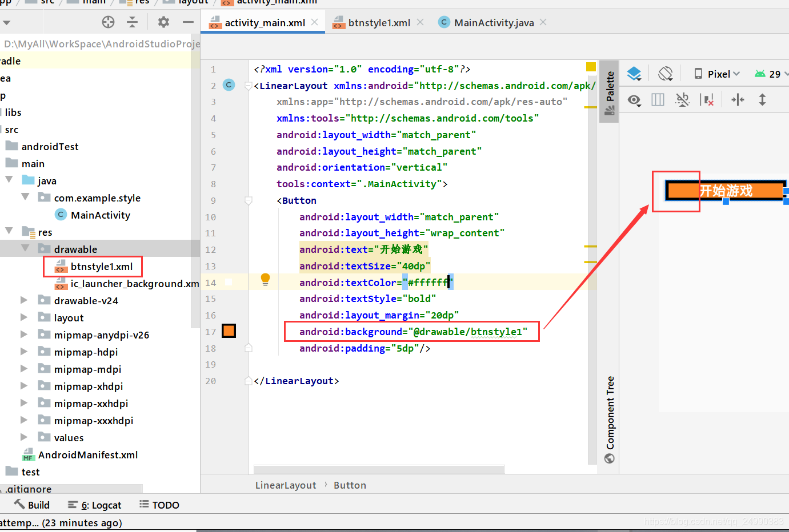Viewport: 789px width, 532px height.
Task: Collapse the res folder
Action: click(x=9, y=231)
